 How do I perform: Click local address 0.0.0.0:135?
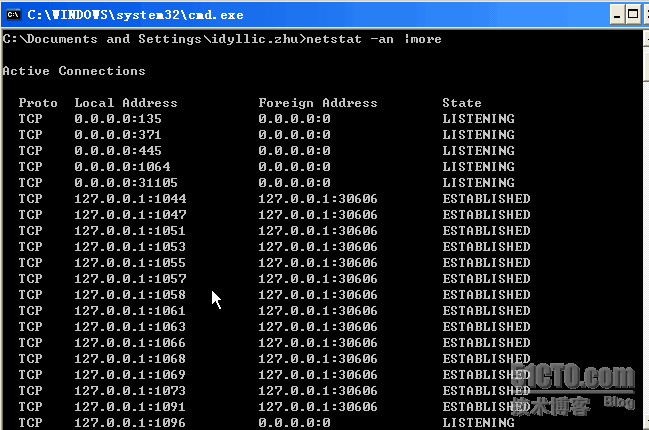[118, 119]
